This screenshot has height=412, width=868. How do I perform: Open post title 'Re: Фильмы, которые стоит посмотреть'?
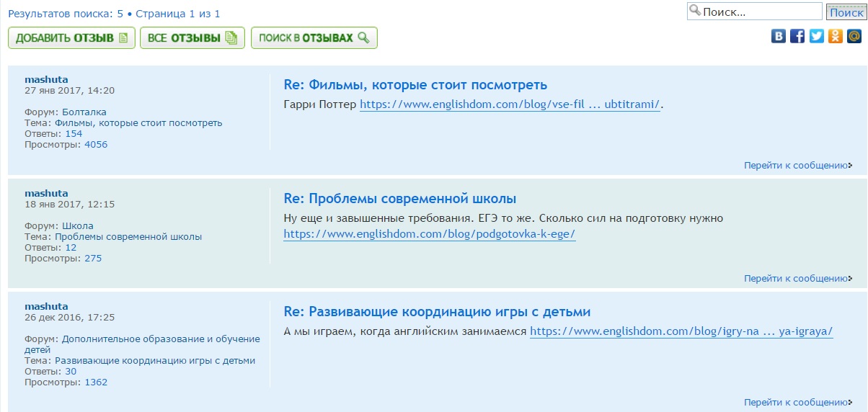[415, 85]
